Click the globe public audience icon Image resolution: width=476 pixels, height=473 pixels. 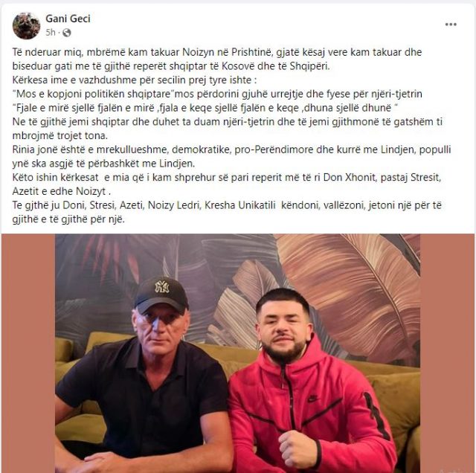click(66, 33)
